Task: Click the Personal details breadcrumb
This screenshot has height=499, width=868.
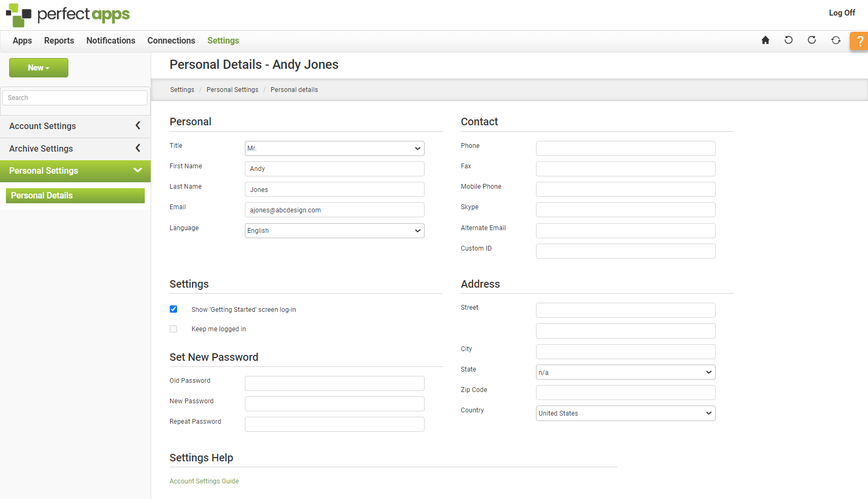Action: [x=294, y=90]
